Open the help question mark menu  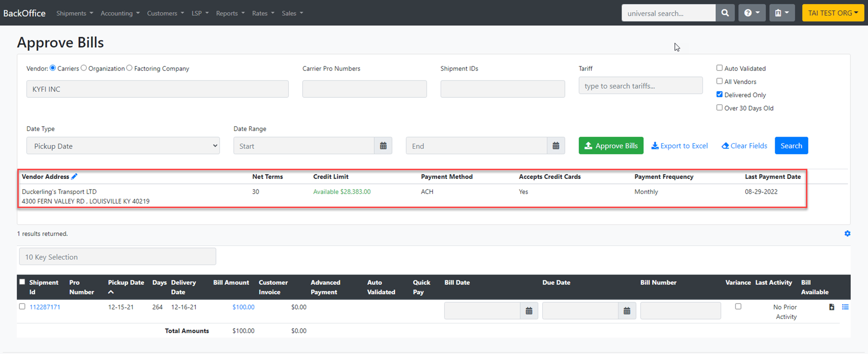752,13
